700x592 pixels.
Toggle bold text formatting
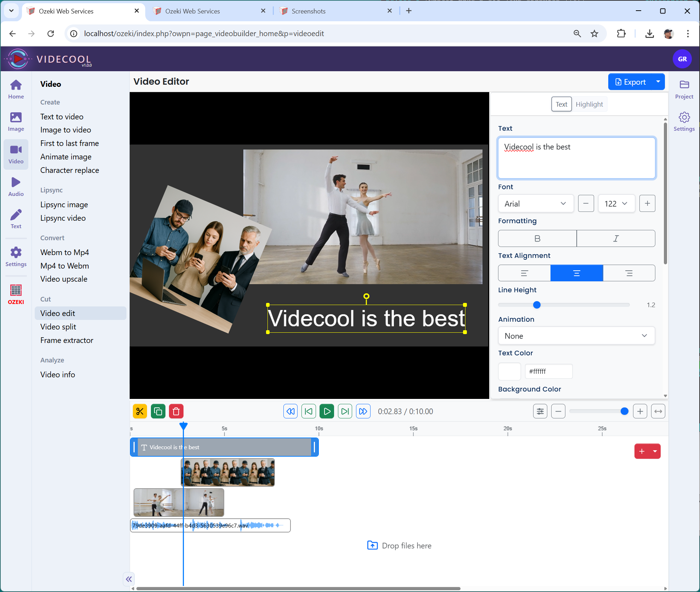(537, 238)
